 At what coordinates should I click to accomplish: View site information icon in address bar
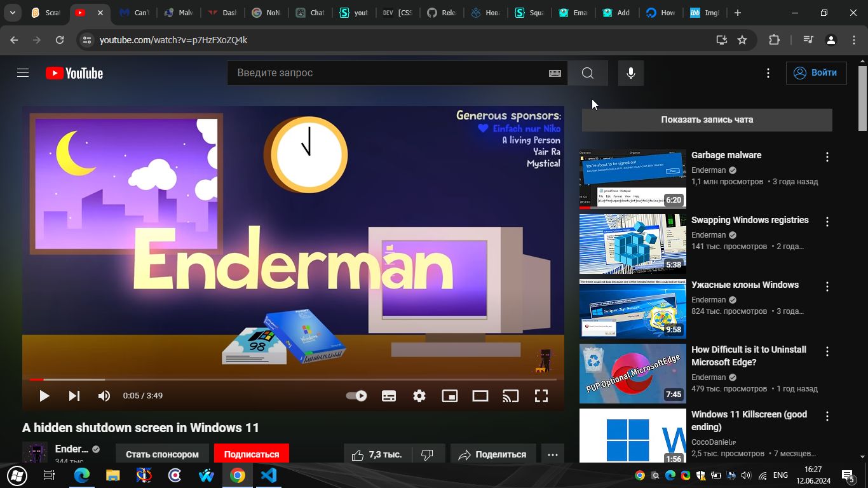tap(87, 40)
